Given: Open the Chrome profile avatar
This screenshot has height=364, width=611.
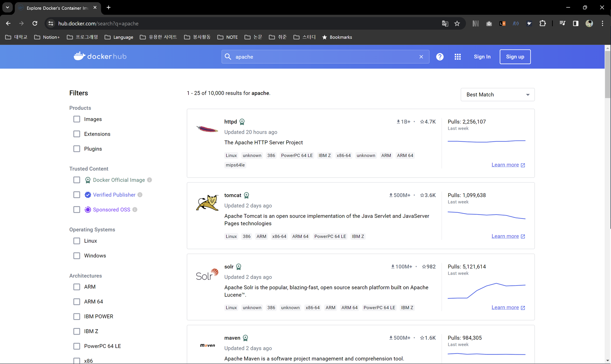Looking at the screenshot, I should [589, 24].
